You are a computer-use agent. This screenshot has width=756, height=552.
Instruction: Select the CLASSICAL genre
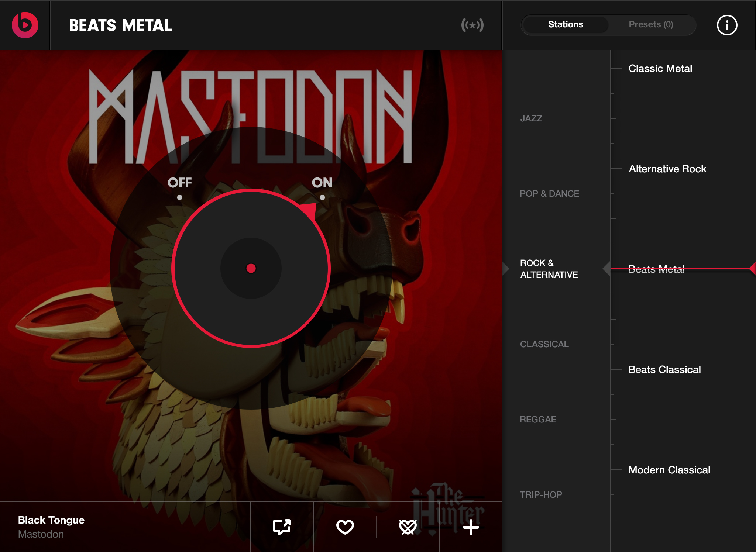544,344
